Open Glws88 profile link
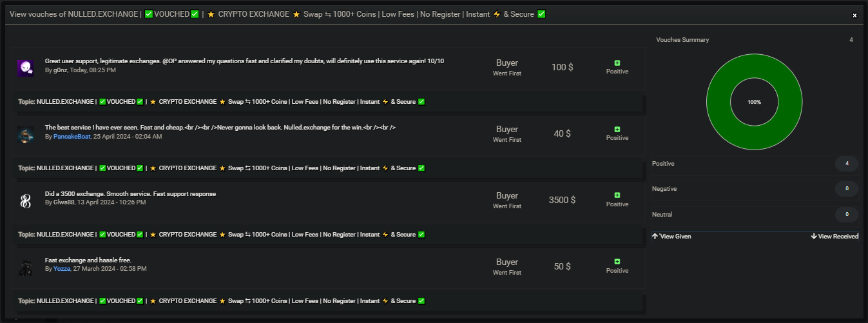This screenshot has height=323, width=868. coord(64,202)
